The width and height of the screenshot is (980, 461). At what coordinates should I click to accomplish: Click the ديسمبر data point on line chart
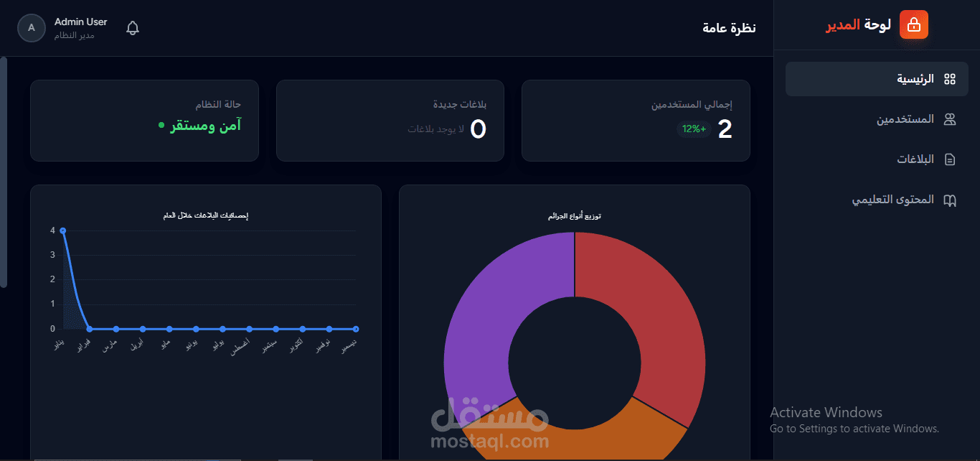pyautogui.click(x=356, y=329)
